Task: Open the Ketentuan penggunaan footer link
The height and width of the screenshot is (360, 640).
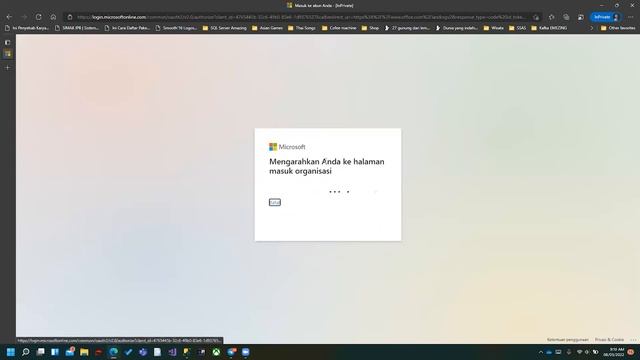Action: coord(567,340)
